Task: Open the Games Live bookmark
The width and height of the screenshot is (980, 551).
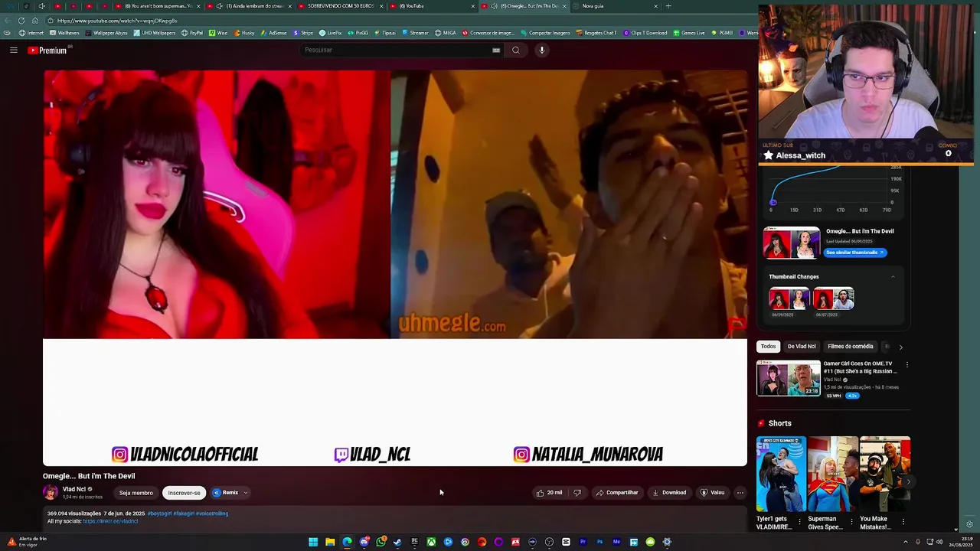Action: click(x=689, y=33)
